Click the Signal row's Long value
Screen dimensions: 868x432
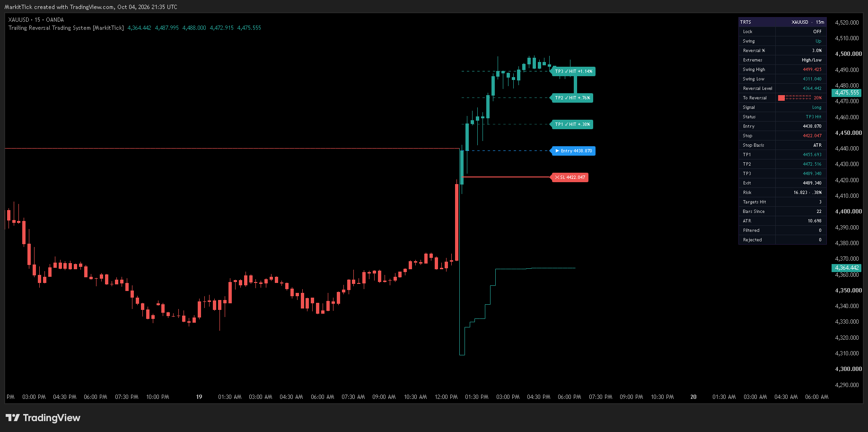(817, 107)
